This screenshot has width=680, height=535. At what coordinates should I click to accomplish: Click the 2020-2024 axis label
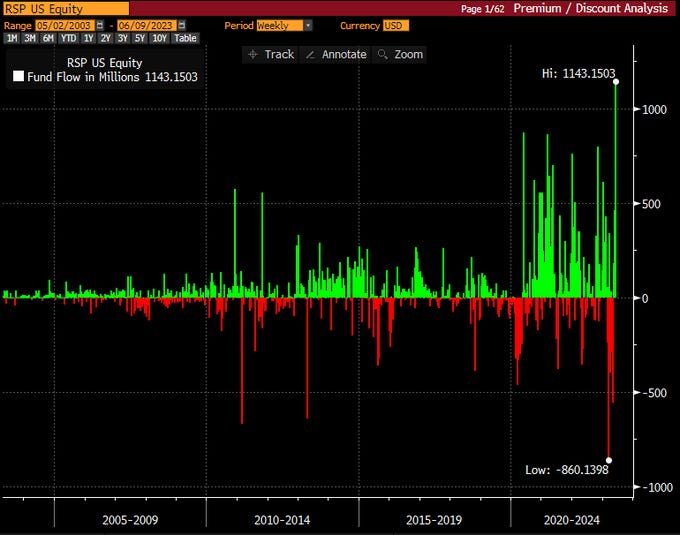572,520
